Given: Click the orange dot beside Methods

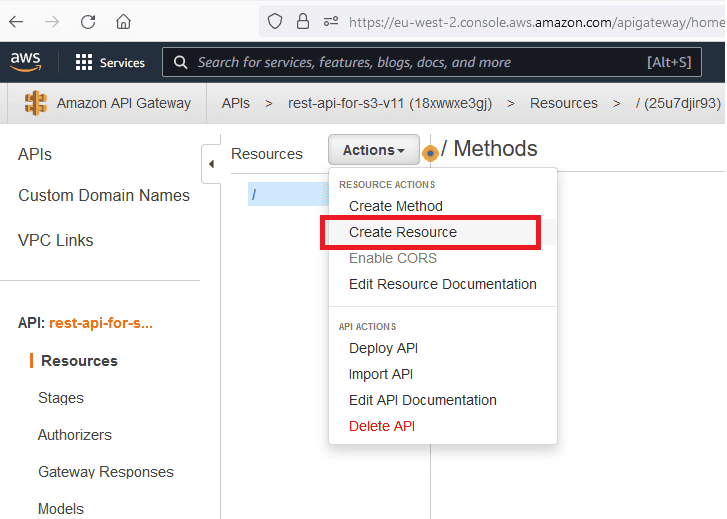Looking at the screenshot, I should [430, 153].
